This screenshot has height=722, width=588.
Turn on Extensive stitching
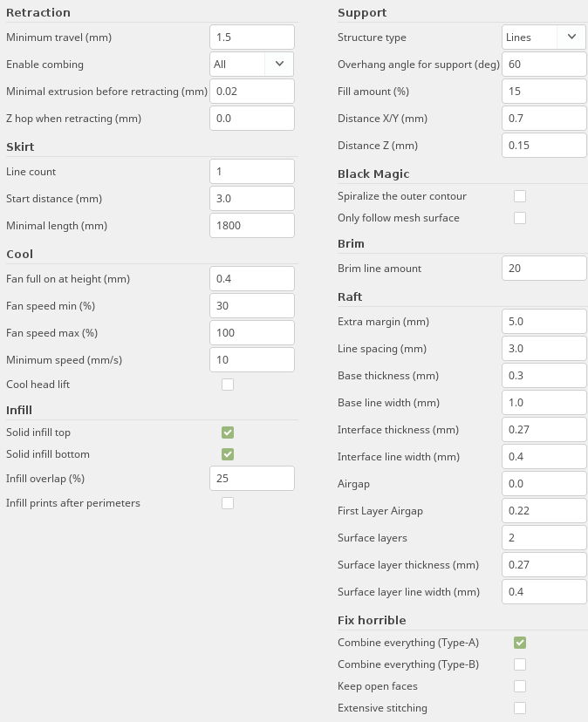click(520, 708)
